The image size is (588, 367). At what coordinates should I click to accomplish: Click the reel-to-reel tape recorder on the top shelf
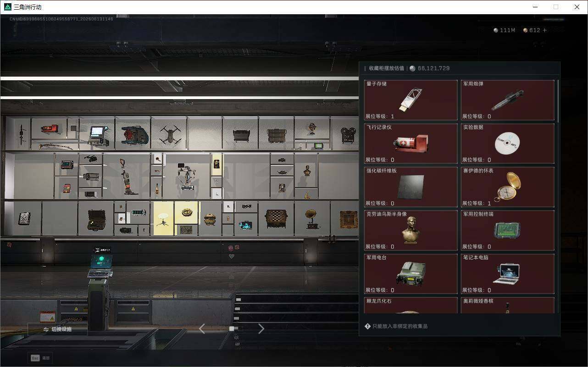pyautogui.click(x=349, y=135)
